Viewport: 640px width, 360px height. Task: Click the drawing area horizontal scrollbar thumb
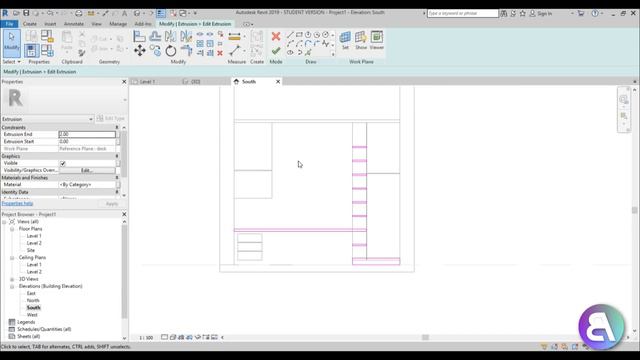click(x=425, y=338)
